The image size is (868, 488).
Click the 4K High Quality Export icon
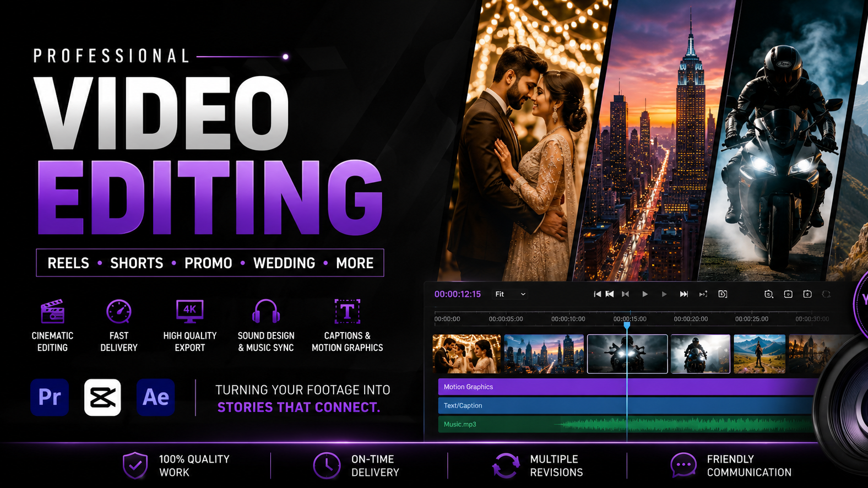(190, 312)
